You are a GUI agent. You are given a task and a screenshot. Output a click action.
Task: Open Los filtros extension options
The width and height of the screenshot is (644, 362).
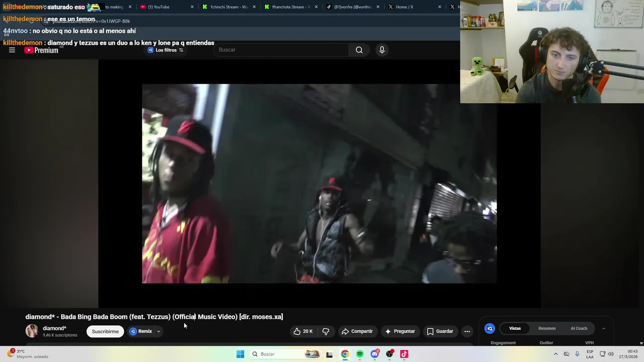(x=166, y=50)
